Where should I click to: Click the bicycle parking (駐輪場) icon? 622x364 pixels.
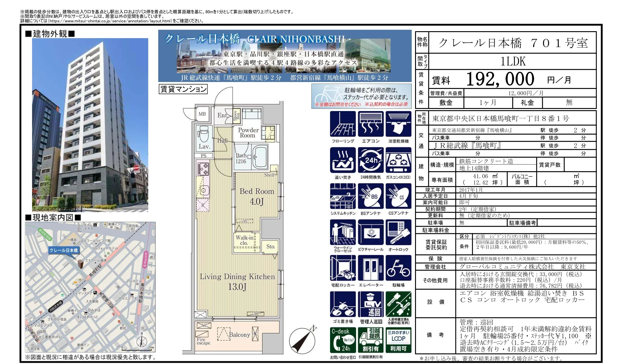tap(398, 268)
